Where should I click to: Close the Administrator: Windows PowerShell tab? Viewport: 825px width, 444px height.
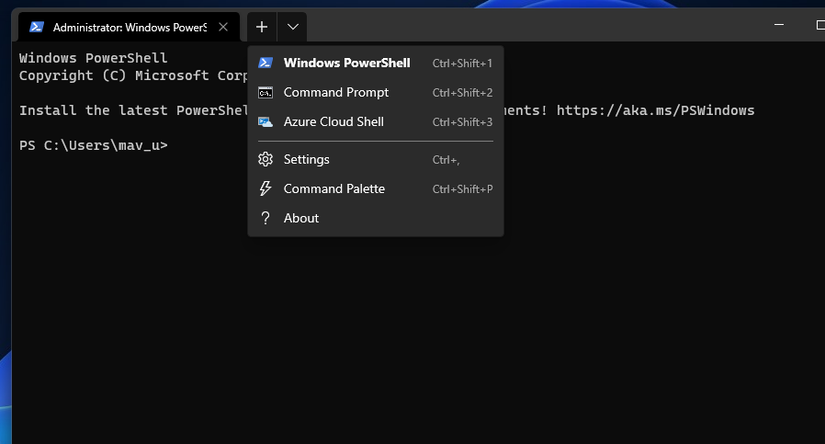click(x=223, y=27)
